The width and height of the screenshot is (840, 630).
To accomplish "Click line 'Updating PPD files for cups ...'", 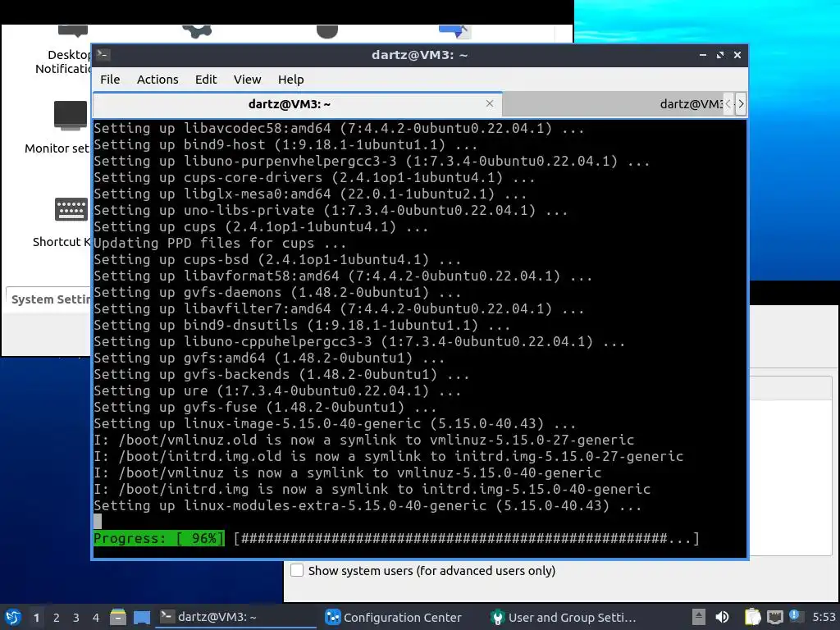I will point(220,243).
